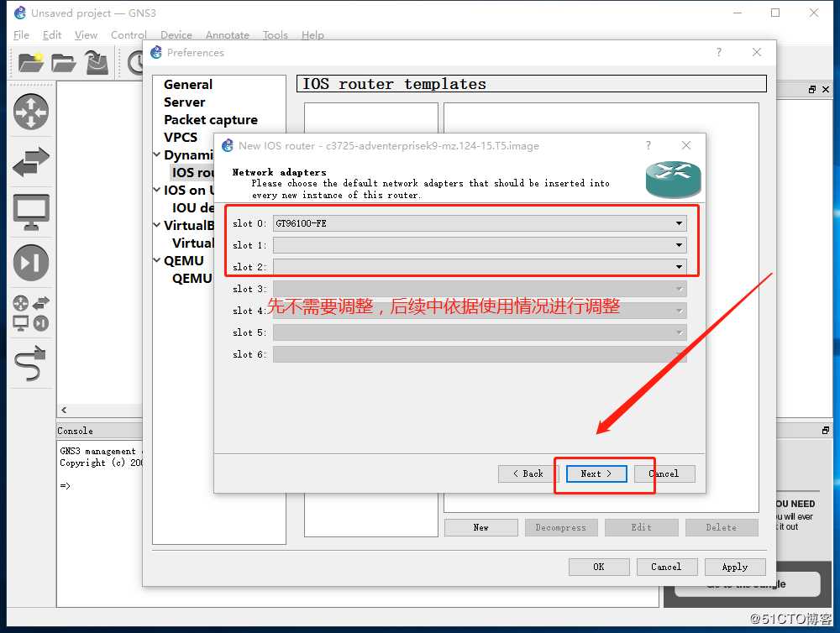Image resolution: width=840 pixels, height=633 pixels.
Task: Close the right dock panel
Action: point(826,90)
